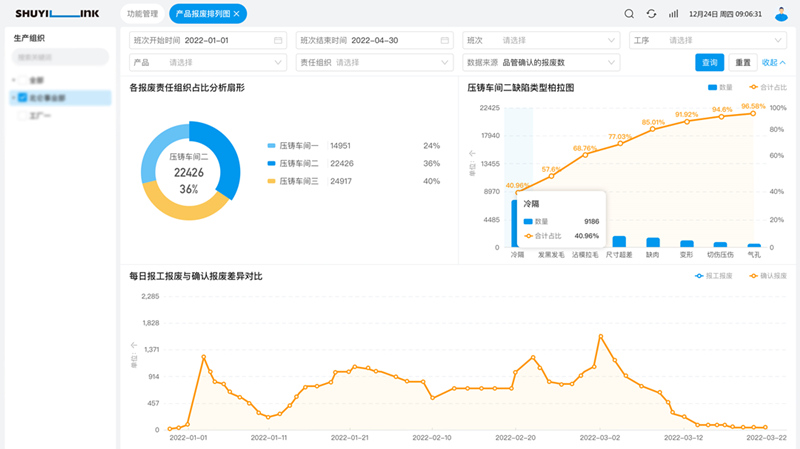Switch to the 功能管理 tab
800x449 pixels.
point(142,14)
